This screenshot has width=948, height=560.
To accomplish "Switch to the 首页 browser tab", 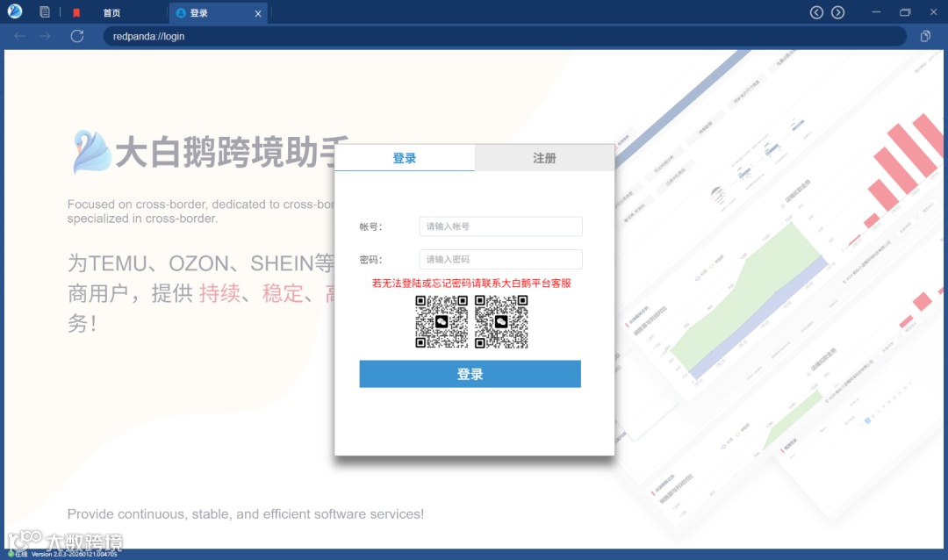I will (x=111, y=12).
